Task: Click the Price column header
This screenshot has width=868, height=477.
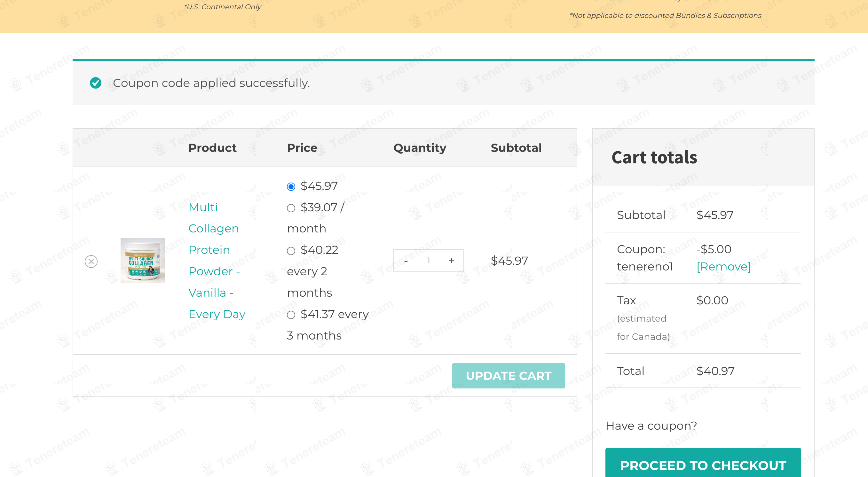Action: tap(302, 148)
